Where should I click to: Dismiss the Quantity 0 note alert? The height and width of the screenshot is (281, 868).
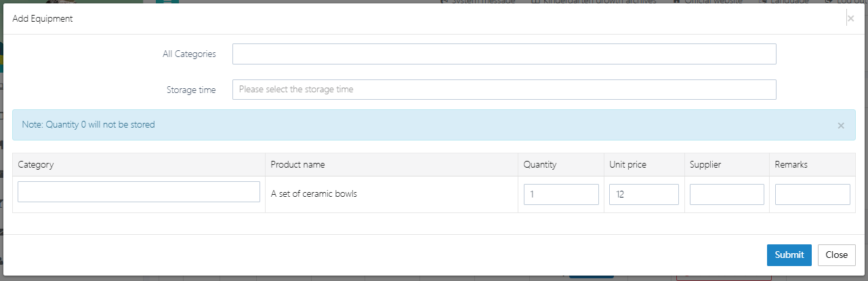click(x=841, y=126)
